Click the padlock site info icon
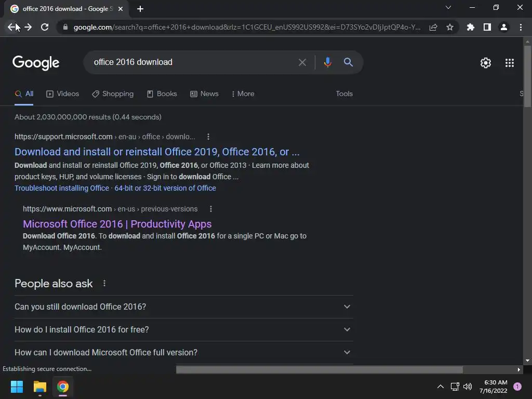This screenshot has width=532, height=399. click(x=65, y=27)
